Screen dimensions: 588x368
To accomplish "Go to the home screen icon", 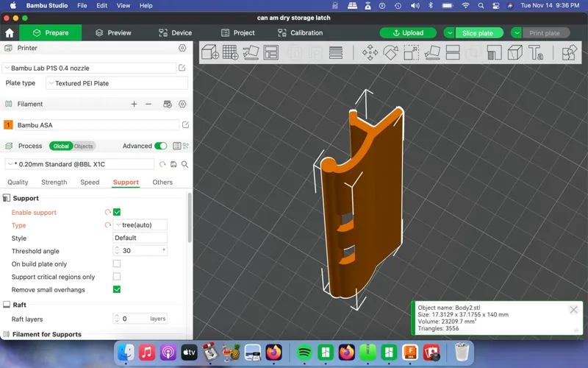I will (10, 33).
